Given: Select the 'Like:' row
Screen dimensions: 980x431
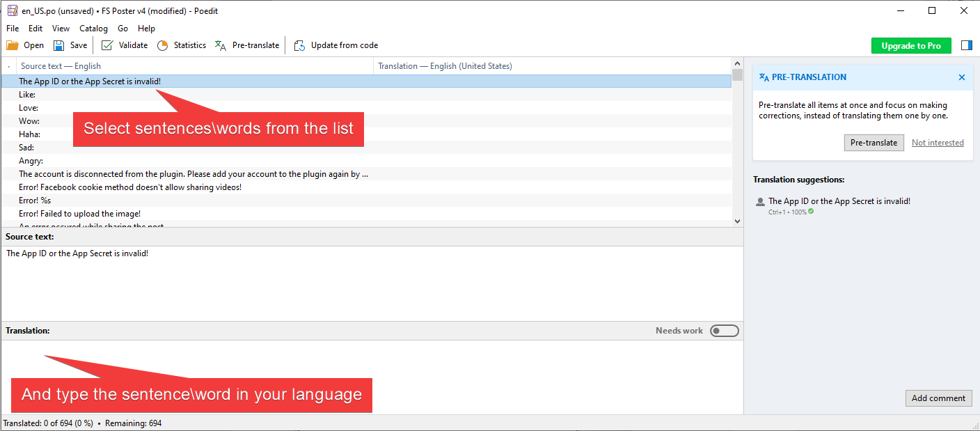Looking at the screenshot, I should pos(366,95).
